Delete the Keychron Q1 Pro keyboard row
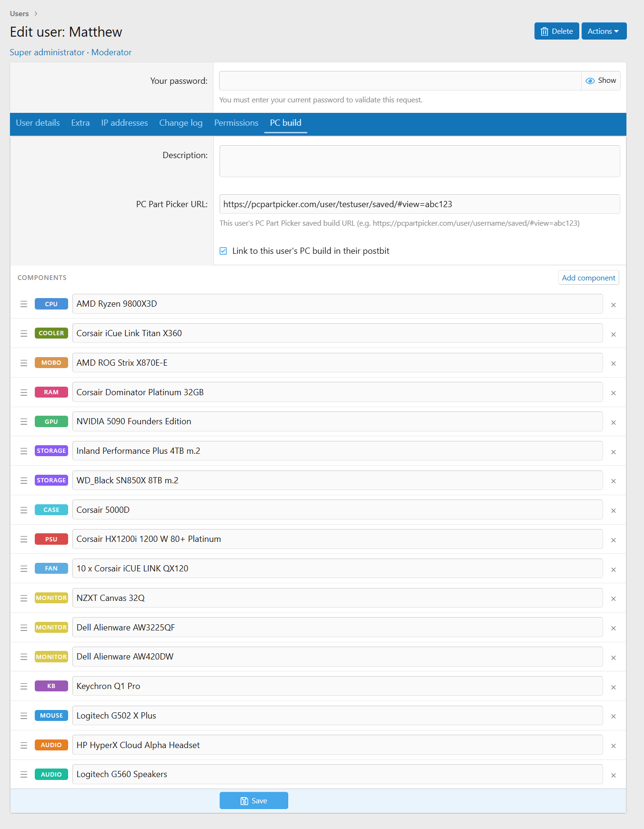This screenshot has width=644, height=829. coord(613,687)
